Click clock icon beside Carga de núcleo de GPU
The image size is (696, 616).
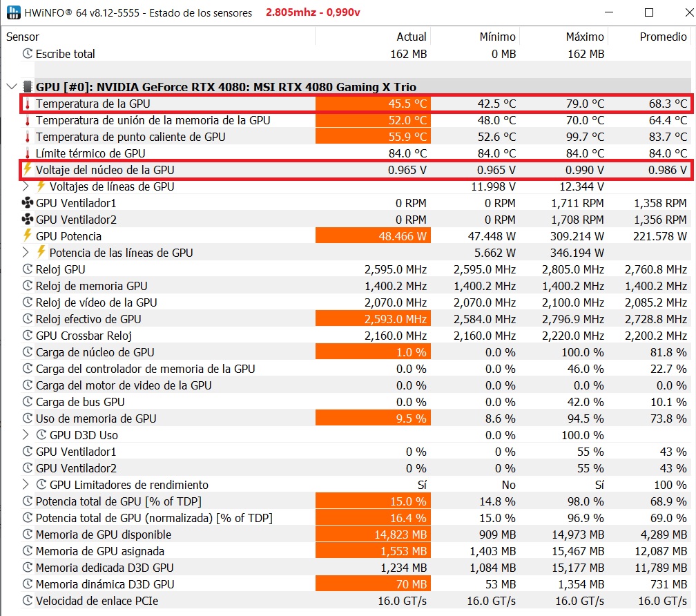(28, 352)
